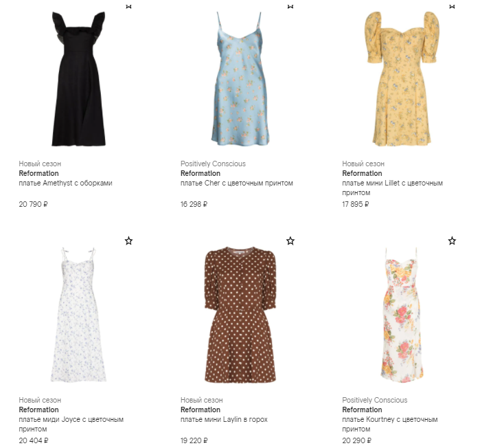Click wishlist star for Joyce midi dress
The height and width of the screenshot is (448, 482).
point(129,240)
